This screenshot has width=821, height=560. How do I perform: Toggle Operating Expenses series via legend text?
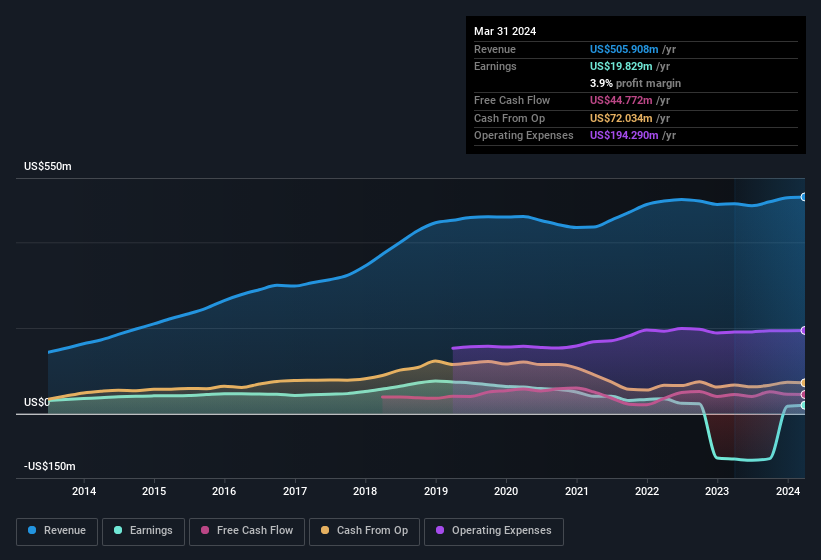[x=501, y=530]
